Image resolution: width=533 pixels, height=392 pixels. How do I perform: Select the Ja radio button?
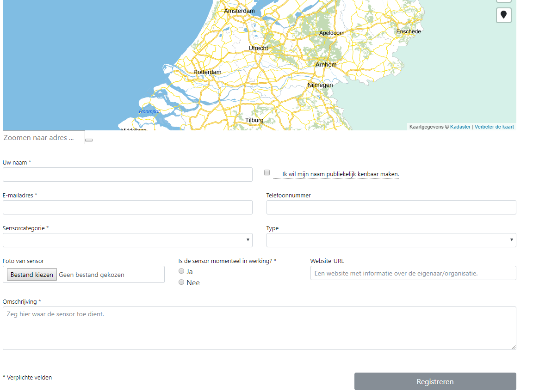click(181, 271)
